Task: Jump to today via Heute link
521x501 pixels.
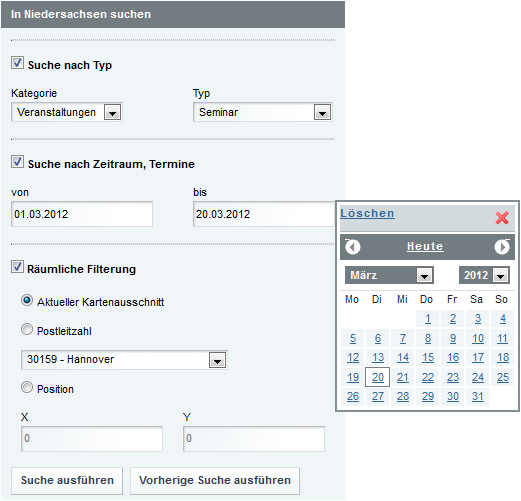Action: coord(425,246)
